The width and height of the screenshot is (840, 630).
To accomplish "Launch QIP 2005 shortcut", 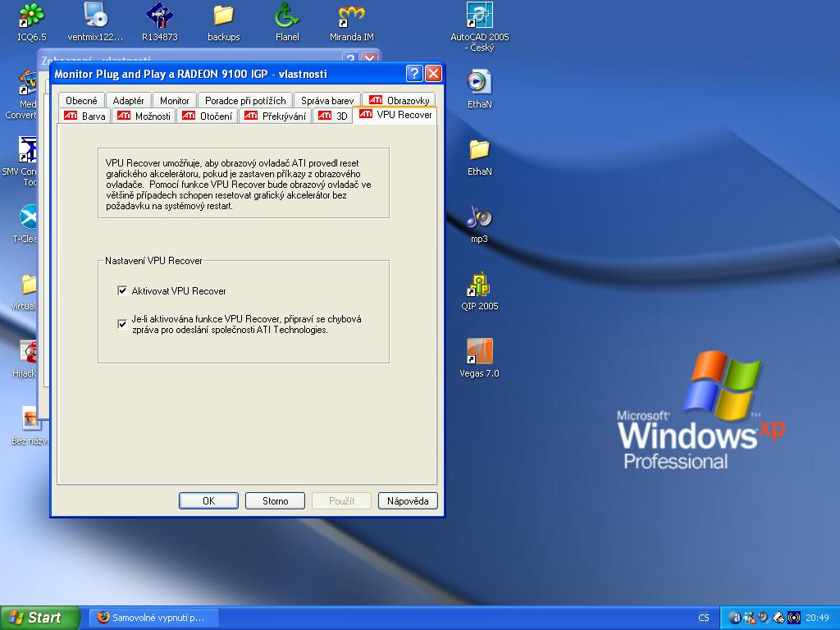I will (479, 291).
